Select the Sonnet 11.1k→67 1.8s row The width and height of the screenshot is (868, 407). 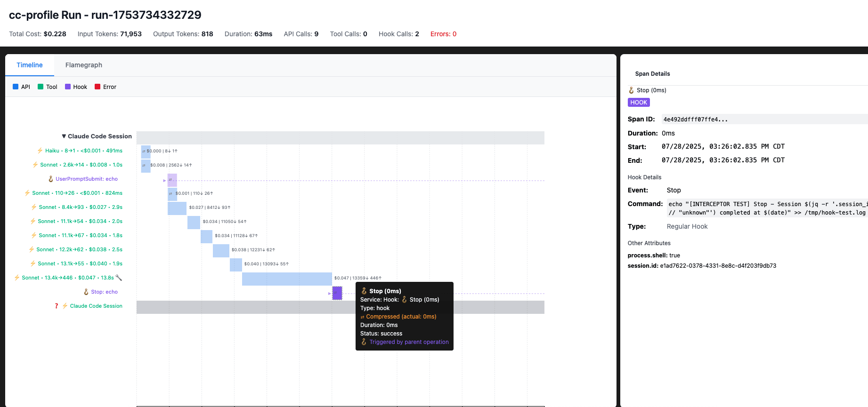pyautogui.click(x=81, y=235)
